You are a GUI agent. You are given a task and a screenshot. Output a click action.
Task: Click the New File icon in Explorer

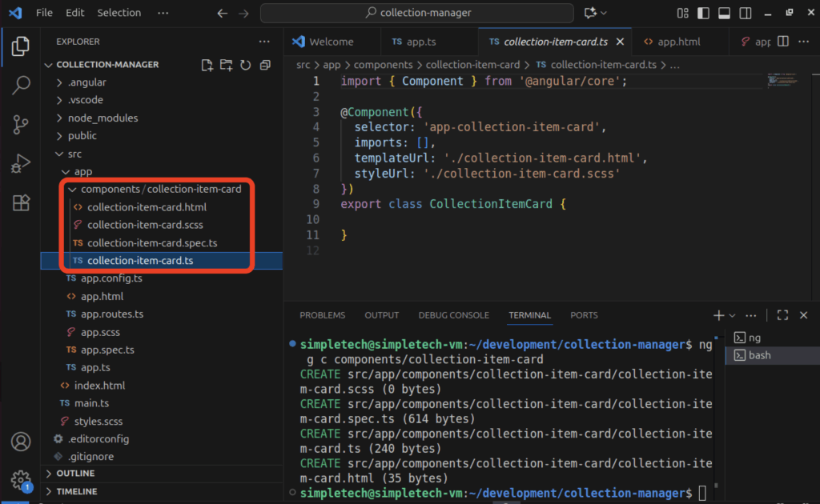207,65
